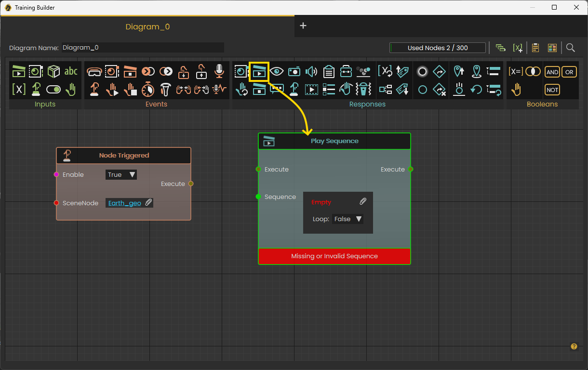Open the Loop False dropdown
The width and height of the screenshot is (588, 370).
coord(347,219)
